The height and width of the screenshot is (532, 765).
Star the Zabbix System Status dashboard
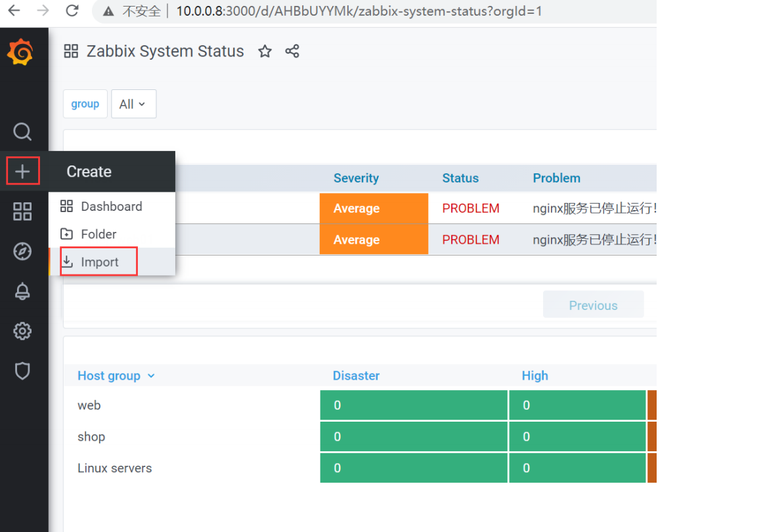click(265, 51)
